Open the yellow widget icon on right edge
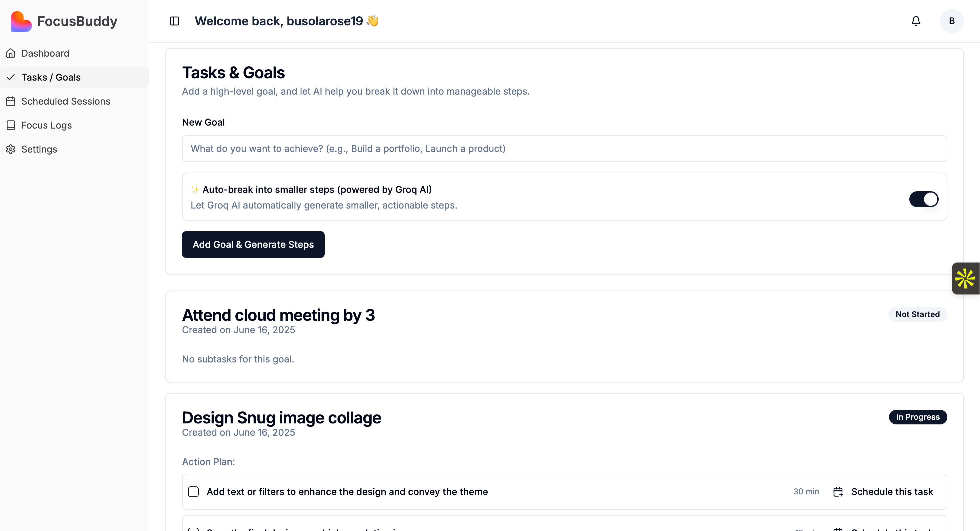This screenshot has height=531, width=980. click(x=966, y=278)
